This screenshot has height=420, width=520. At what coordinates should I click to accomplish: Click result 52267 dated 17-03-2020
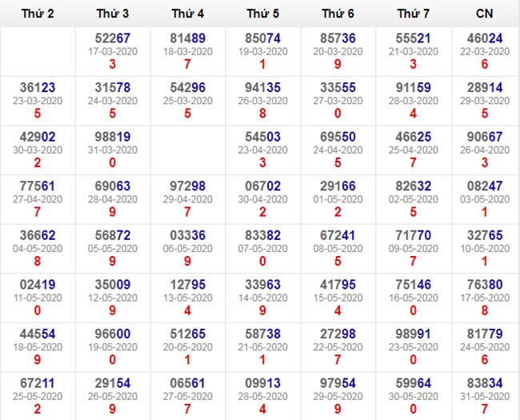(113, 38)
